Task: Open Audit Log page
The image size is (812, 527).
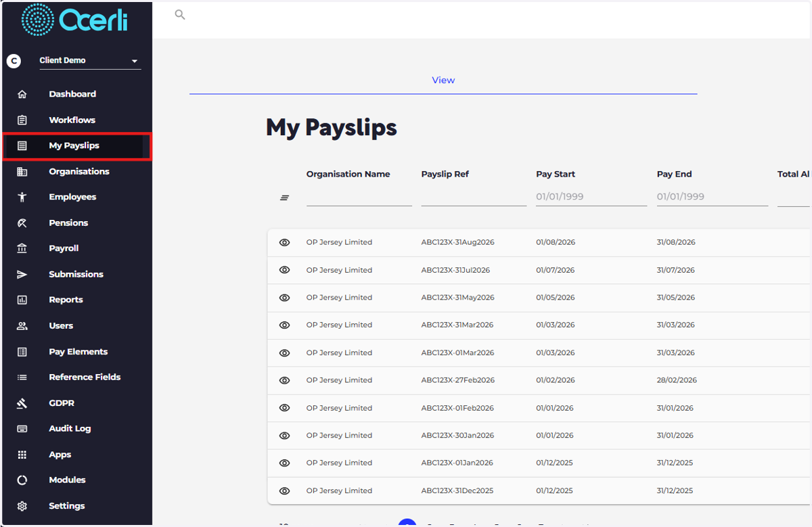Action: pos(70,428)
